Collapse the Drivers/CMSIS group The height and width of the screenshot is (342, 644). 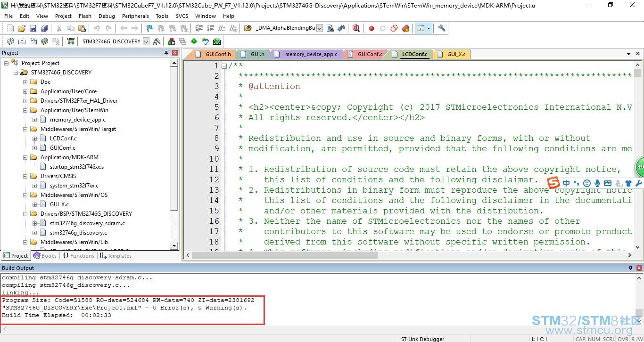(x=25, y=176)
